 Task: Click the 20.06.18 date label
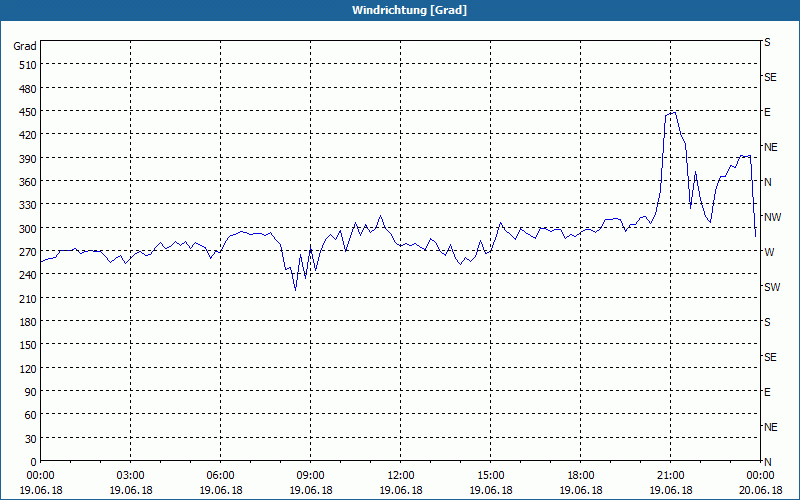point(761,490)
